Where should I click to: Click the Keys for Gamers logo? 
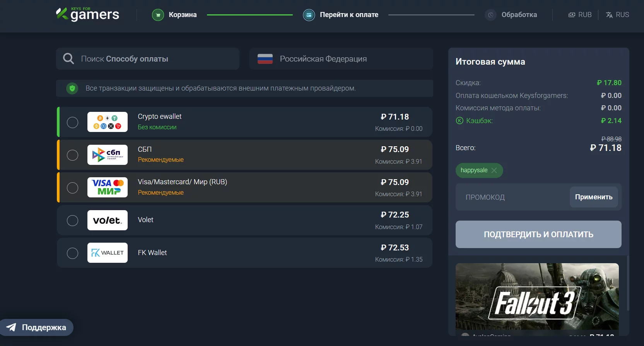[x=88, y=14]
